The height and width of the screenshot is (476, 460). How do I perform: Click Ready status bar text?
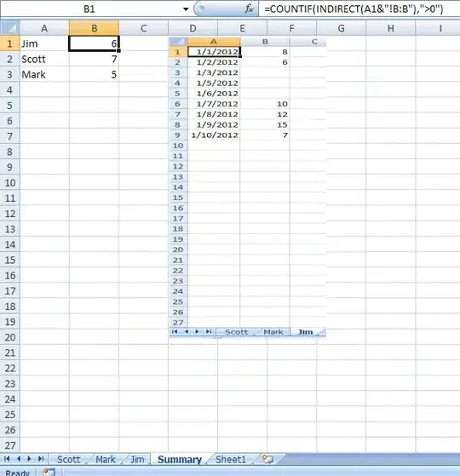coord(17,473)
